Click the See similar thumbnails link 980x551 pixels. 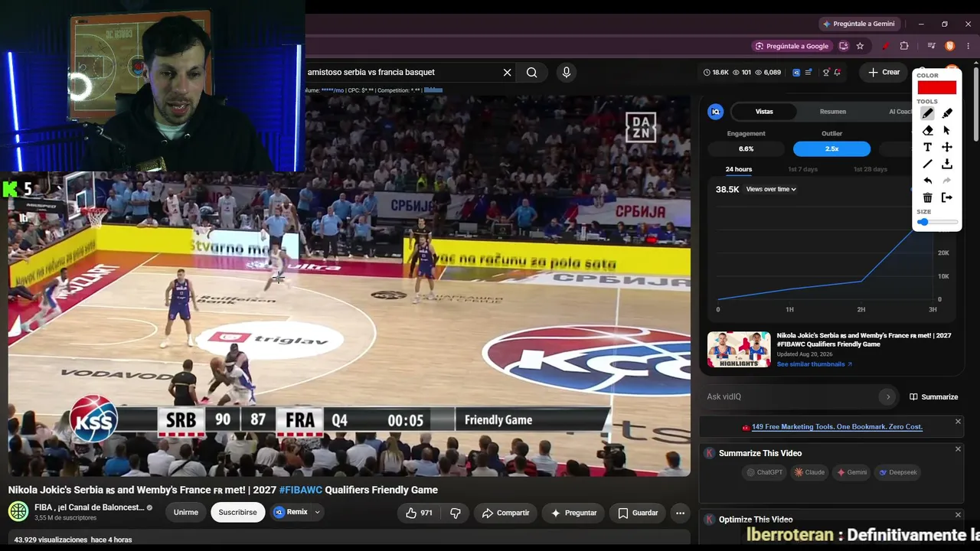coord(815,364)
